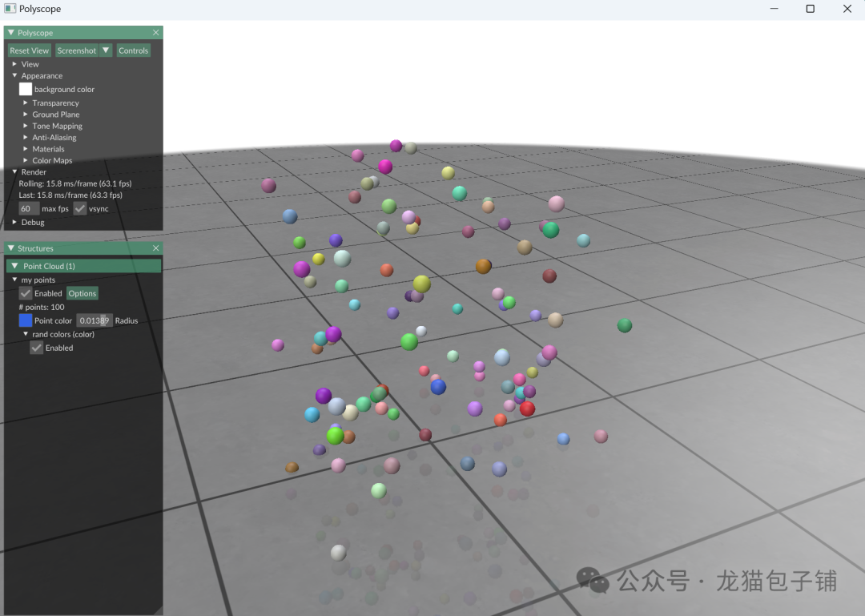
Task: Open the background color swatch
Action: pyautogui.click(x=25, y=89)
